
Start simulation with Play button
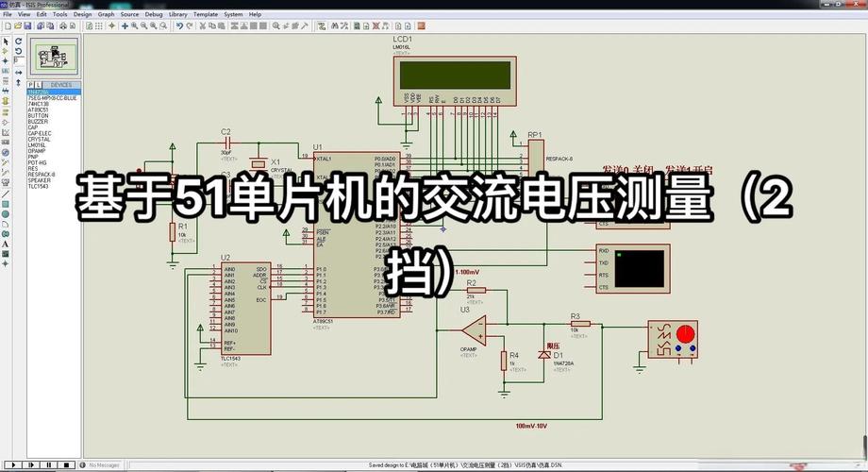point(12,465)
